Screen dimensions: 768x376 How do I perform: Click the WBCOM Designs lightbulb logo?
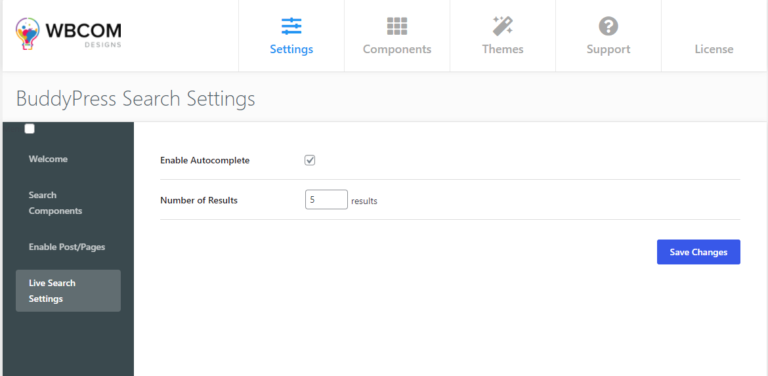[x=27, y=33]
